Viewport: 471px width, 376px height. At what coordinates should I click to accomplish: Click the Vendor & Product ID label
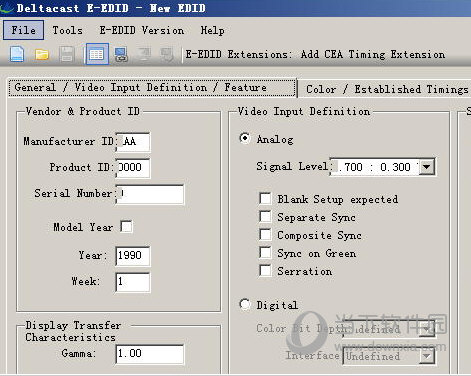(x=83, y=111)
